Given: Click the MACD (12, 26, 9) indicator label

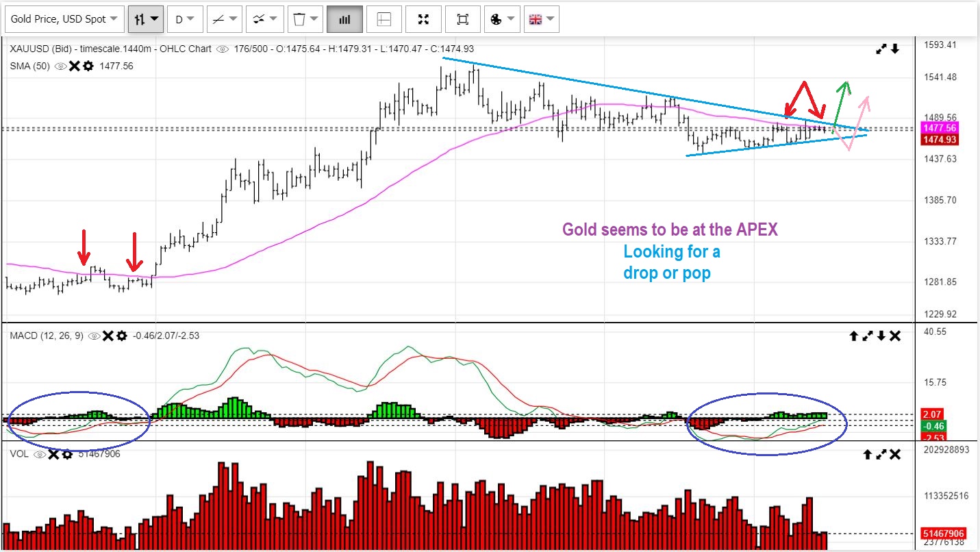Looking at the screenshot, I should (48, 336).
